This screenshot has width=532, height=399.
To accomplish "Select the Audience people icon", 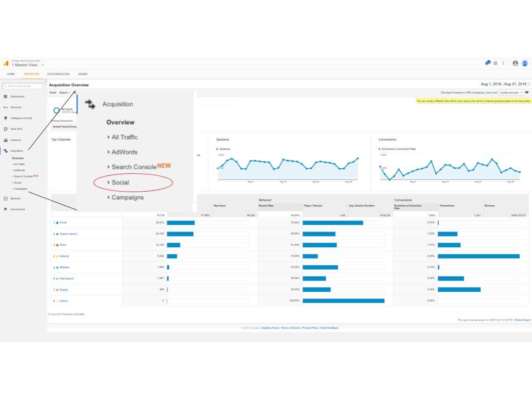I will (5, 140).
